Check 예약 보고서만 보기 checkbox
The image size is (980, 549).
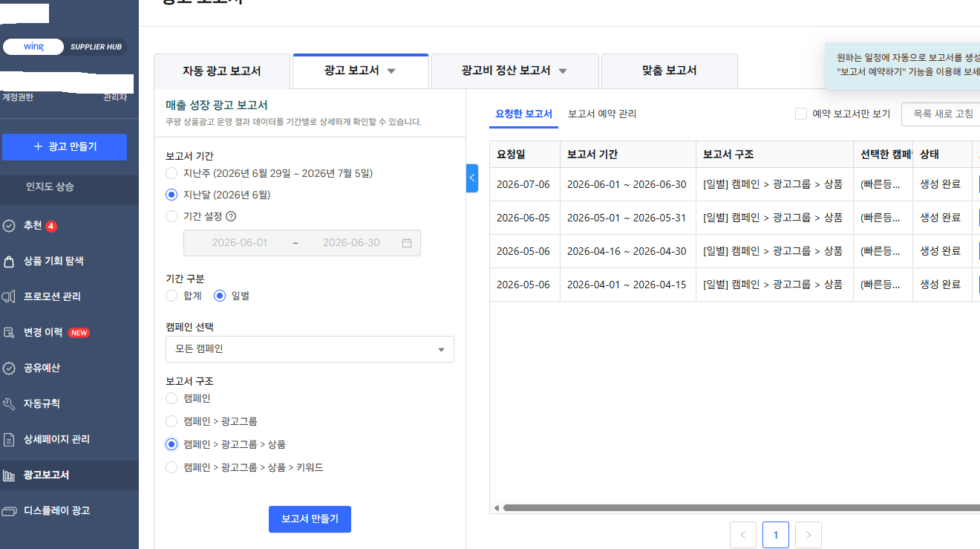(800, 114)
